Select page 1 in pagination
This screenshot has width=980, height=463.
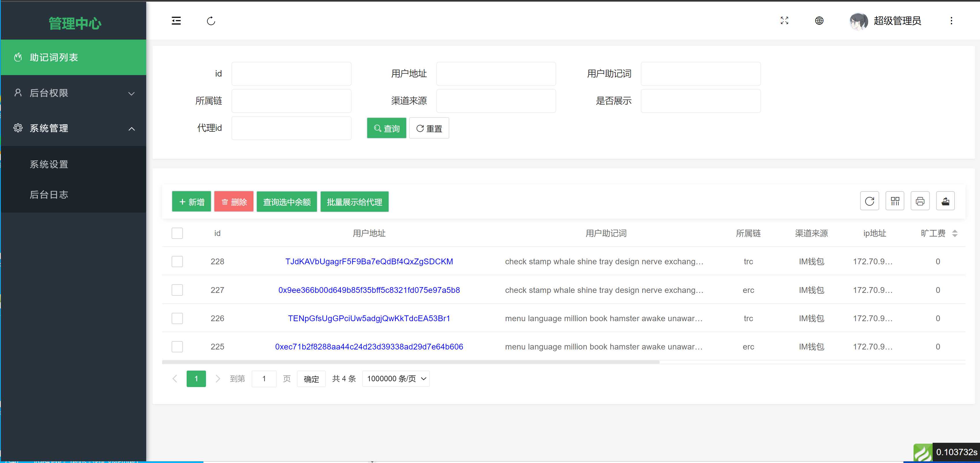pyautogui.click(x=196, y=379)
